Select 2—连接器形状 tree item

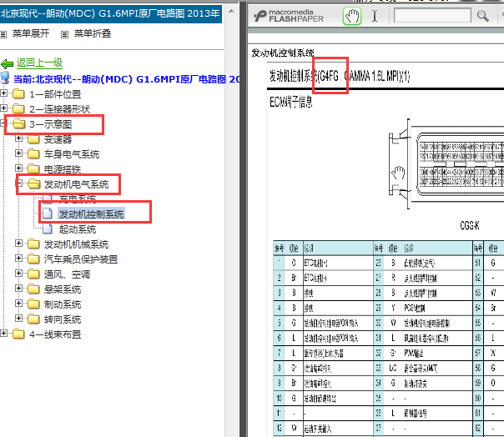59,109
